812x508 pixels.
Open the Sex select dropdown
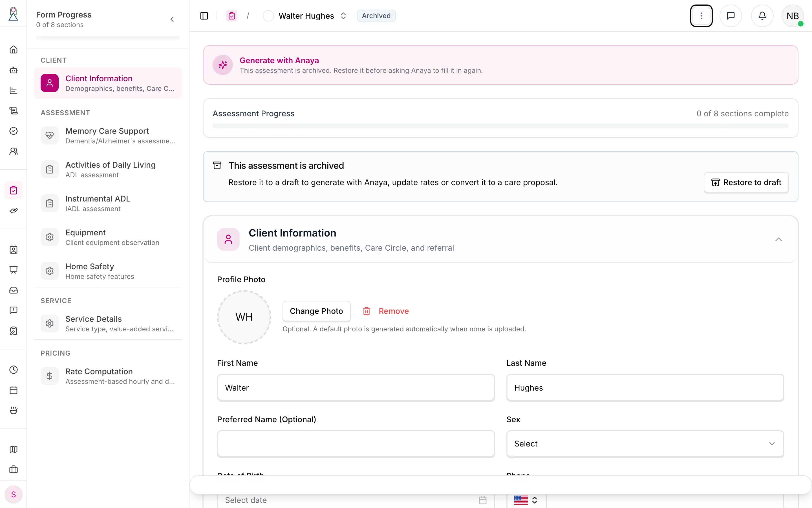(x=645, y=444)
